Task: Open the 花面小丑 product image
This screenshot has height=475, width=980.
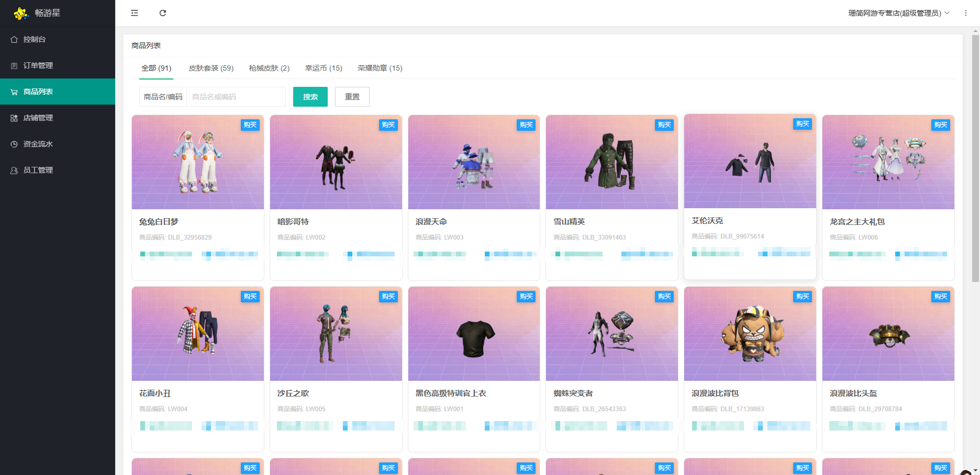Action: click(x=198, y=334)
